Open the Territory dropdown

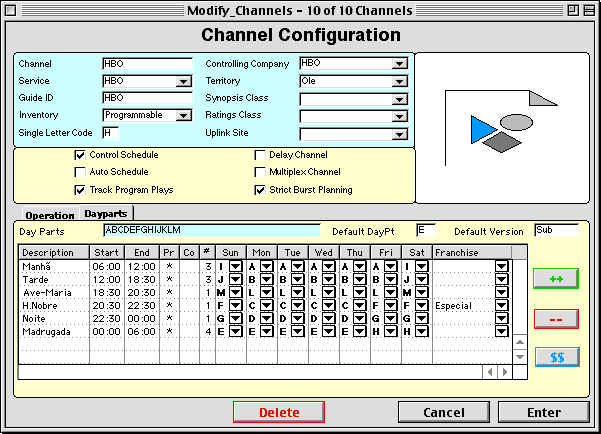coord(399,81)
